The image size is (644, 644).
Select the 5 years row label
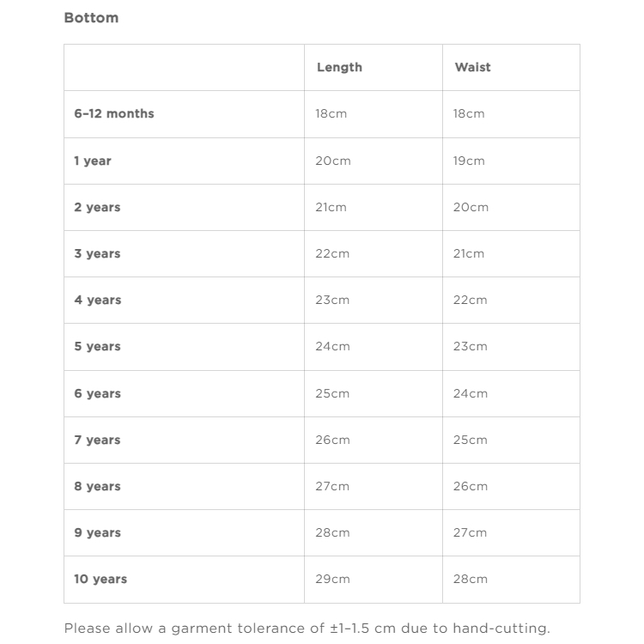point(97,346)
